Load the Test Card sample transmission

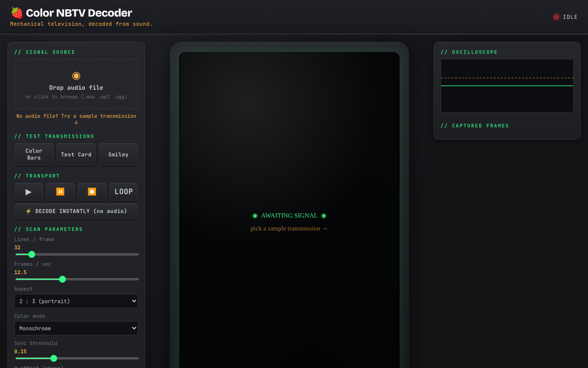click(76, 154)
